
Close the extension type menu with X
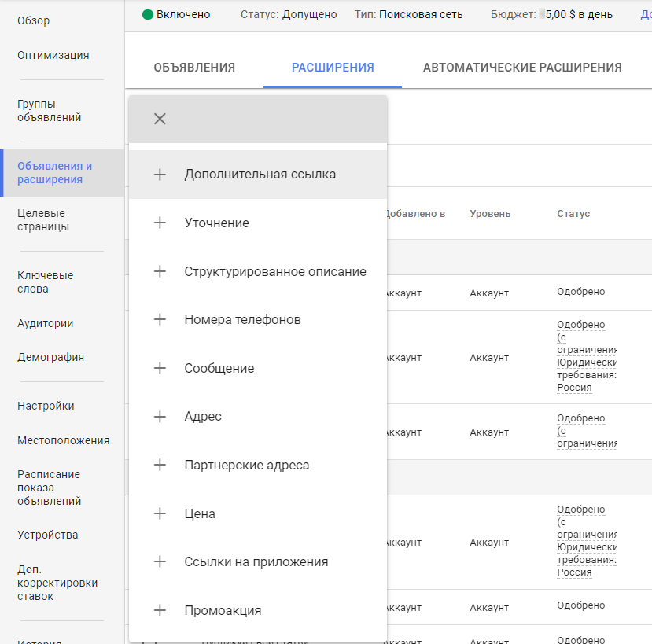coord(160,119)
